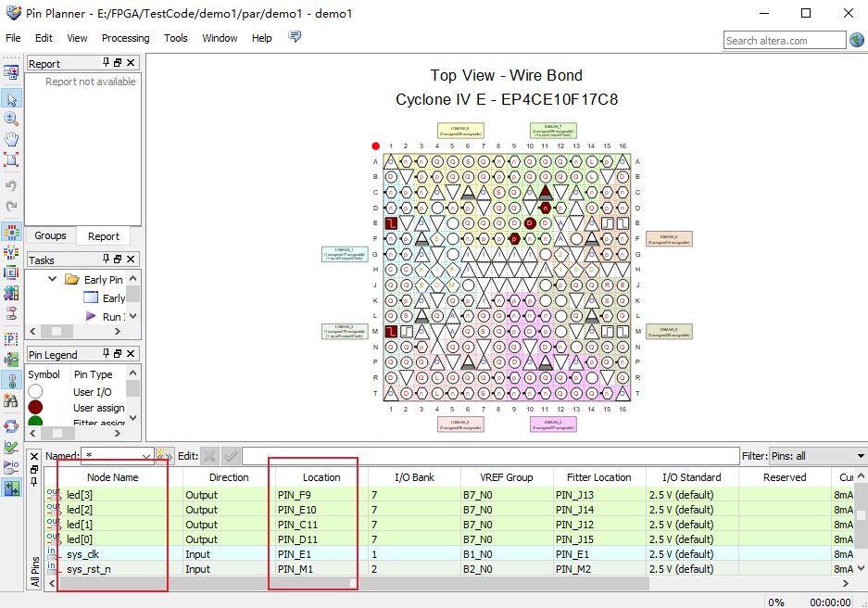This screenshot has height=608, width=868.
Task: Click the IOBANK_7 label above the package
Action: pos(553,131)
